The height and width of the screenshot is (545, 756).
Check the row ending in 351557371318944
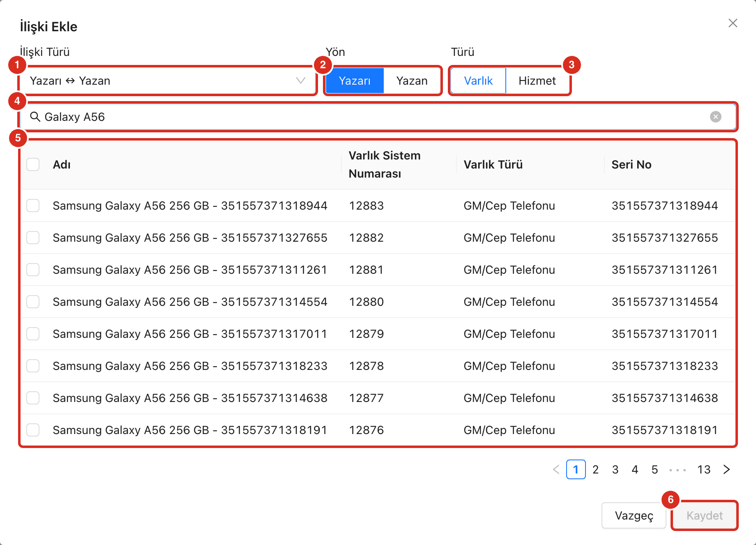click(33, 206)
